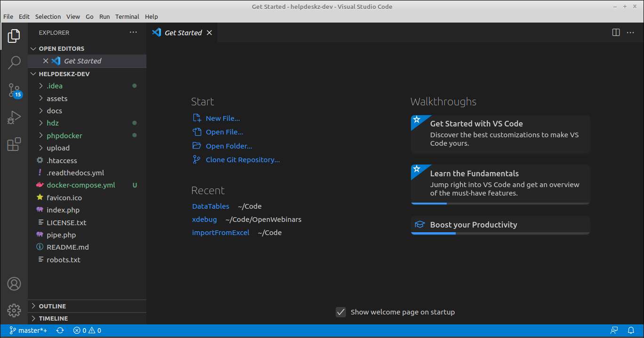Open the recent DataTables project link
The width and height of the screenshot is (644, 338).
point(210,206)
